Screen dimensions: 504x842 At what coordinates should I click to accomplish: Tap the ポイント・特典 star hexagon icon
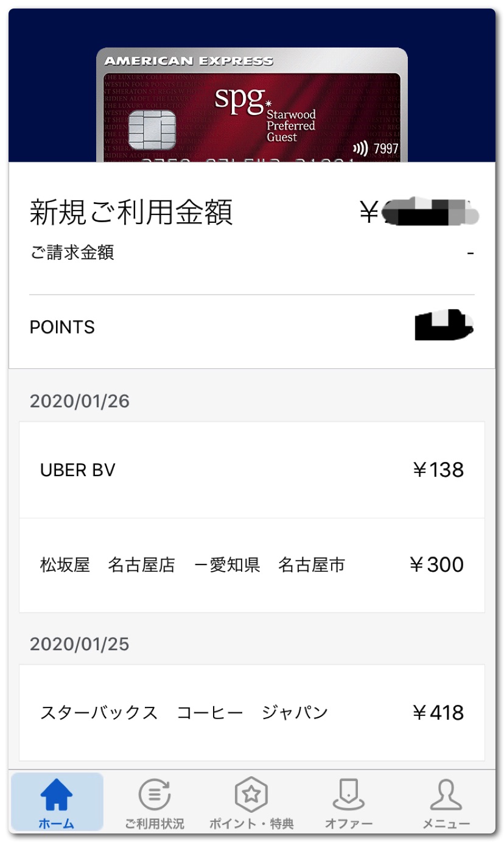click(251, 795)
